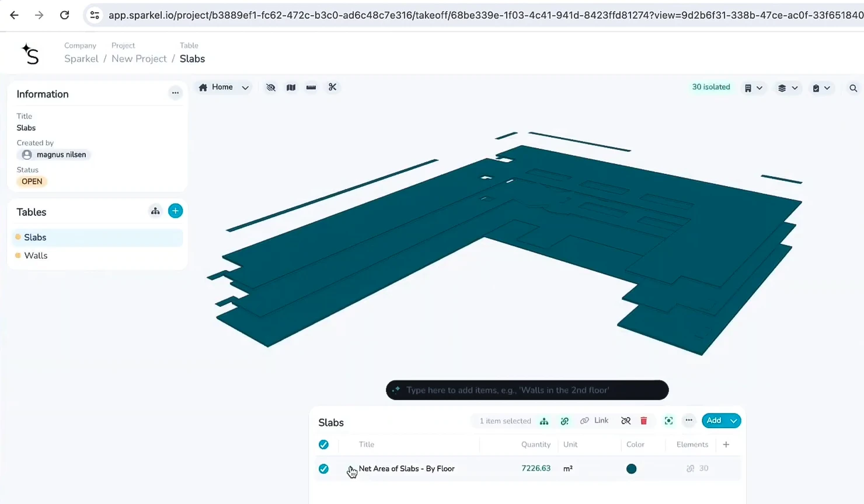864x504 pixels.
Task: Click the teal color swatch
Action: (631, 468)
